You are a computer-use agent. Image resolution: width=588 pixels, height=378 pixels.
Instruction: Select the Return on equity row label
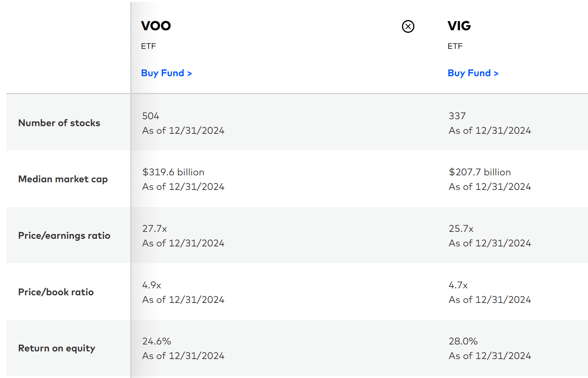tap(56, 348)
